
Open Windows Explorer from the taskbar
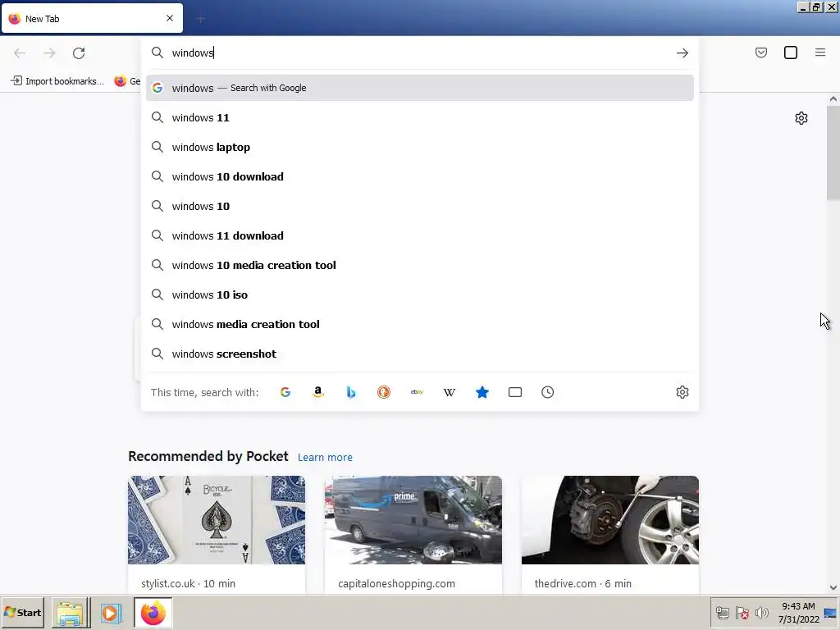click(x=71, y=613)
